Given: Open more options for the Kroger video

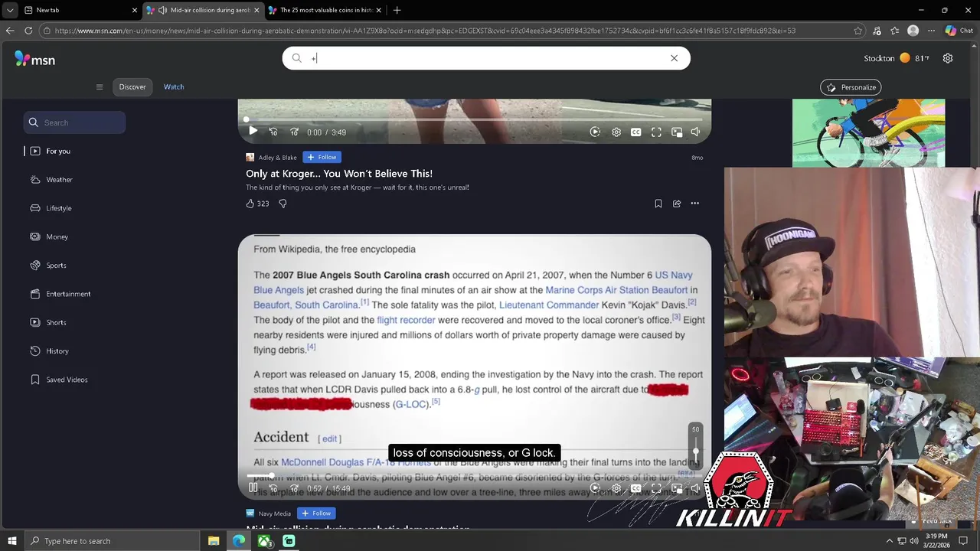Looking at the screenshot, I should coord(695,204).
